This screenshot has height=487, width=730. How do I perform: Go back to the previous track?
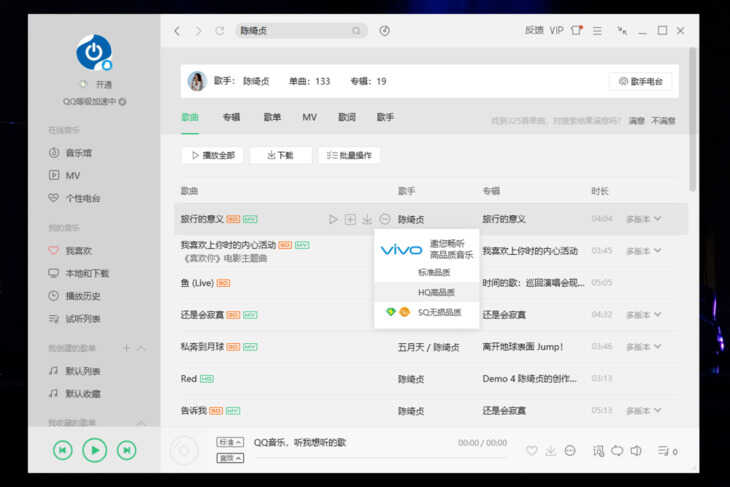click(x=62, y=451)
